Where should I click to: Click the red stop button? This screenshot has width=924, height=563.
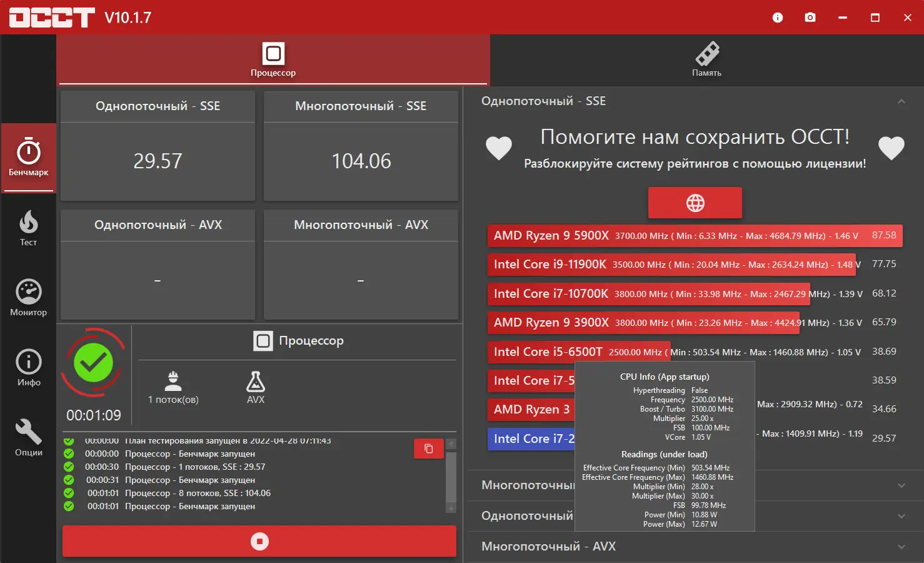coord(259,540)
